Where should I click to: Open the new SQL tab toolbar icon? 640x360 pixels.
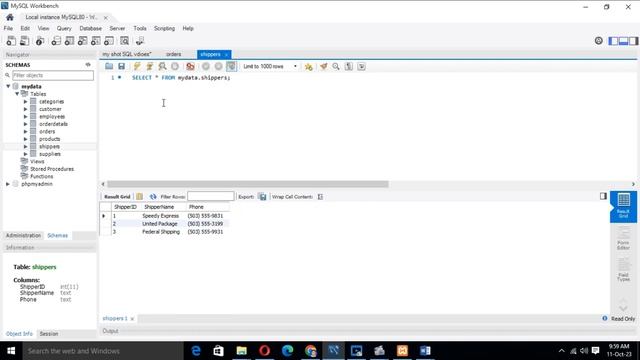pyautogui.click(x=11, y=41)
